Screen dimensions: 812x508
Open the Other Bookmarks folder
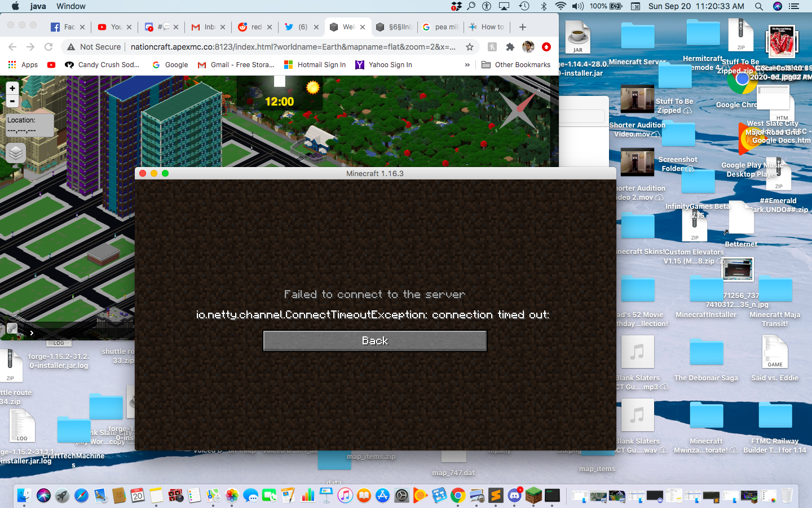(x=516, y=65)
